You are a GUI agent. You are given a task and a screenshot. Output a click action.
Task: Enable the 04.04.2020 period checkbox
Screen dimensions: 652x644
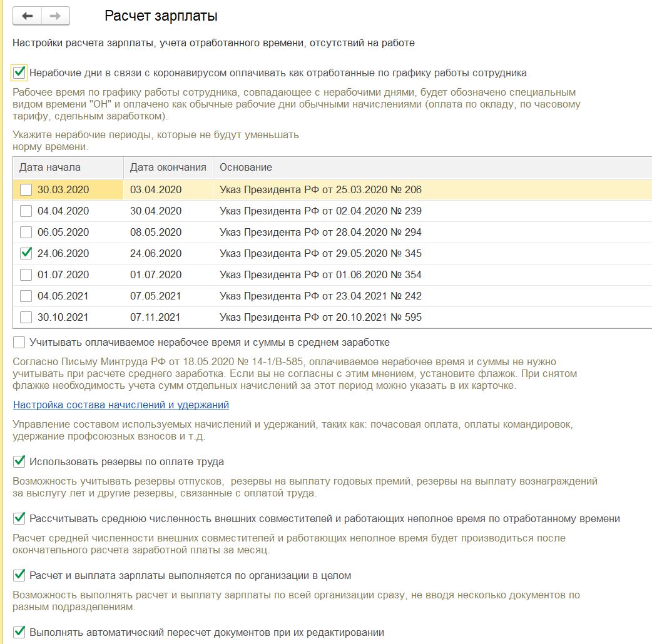[x=26, y=211]
